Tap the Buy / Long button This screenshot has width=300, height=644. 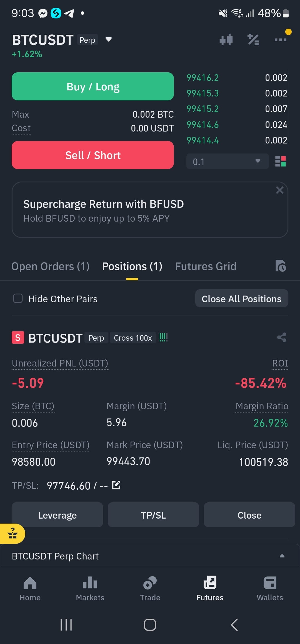click(93, 86)
